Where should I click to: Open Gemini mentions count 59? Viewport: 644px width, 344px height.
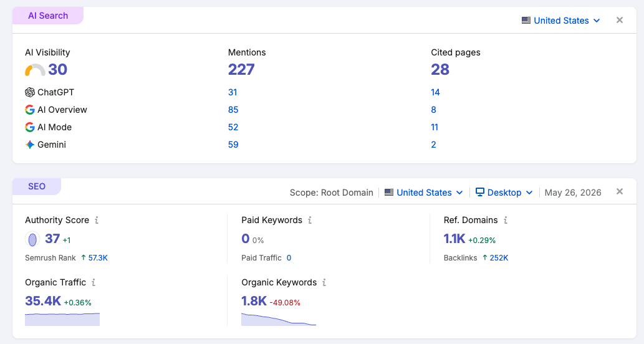click(x=233, y=145)
